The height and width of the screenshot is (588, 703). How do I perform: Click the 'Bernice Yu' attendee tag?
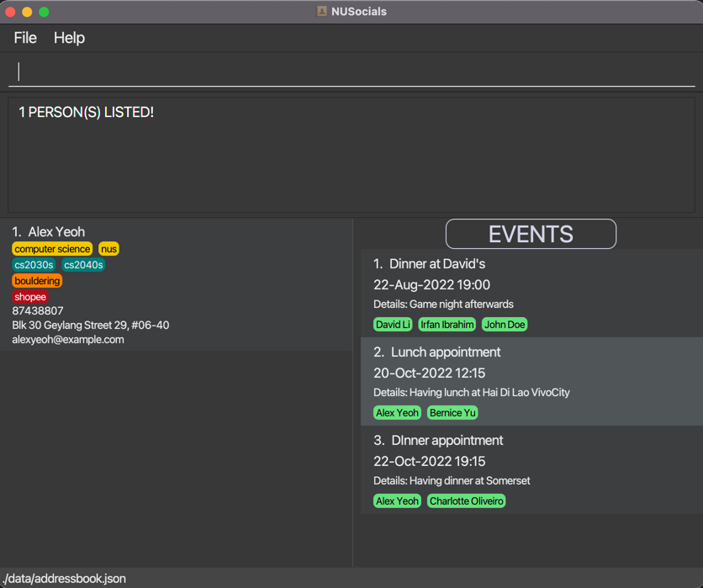(452, 413)
